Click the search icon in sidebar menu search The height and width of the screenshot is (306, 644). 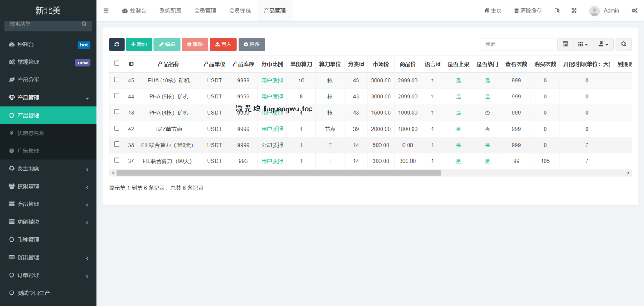tap(84, 24)
